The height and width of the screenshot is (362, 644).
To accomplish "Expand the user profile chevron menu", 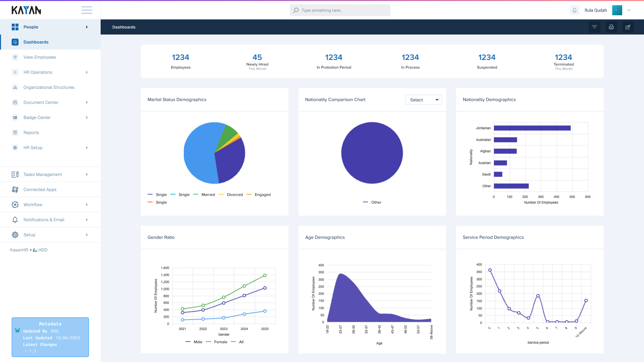I will click(x=629, y=10).
